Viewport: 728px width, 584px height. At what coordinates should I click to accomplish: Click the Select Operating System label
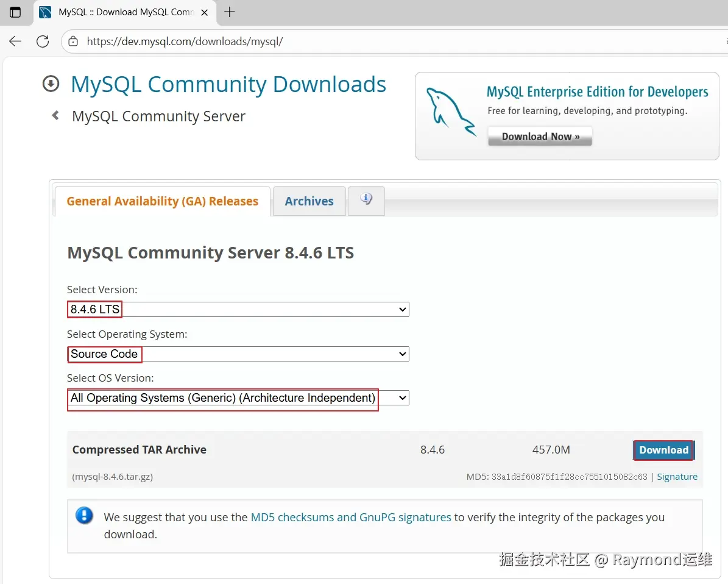pyautogui.click(x=127, y=335)
